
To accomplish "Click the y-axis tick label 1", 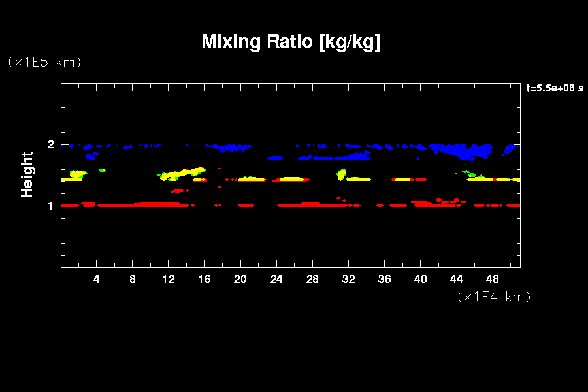I will 50,206.
